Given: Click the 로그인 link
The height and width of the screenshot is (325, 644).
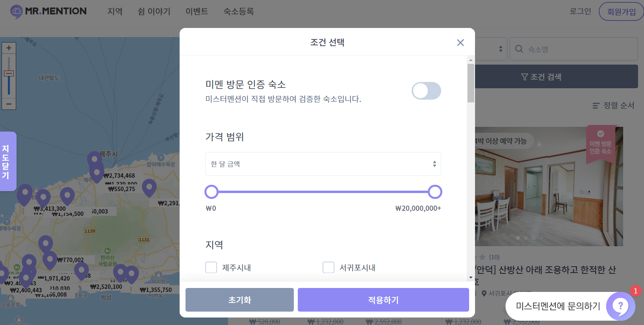Looking at the screenshot, I should [580, 11].
